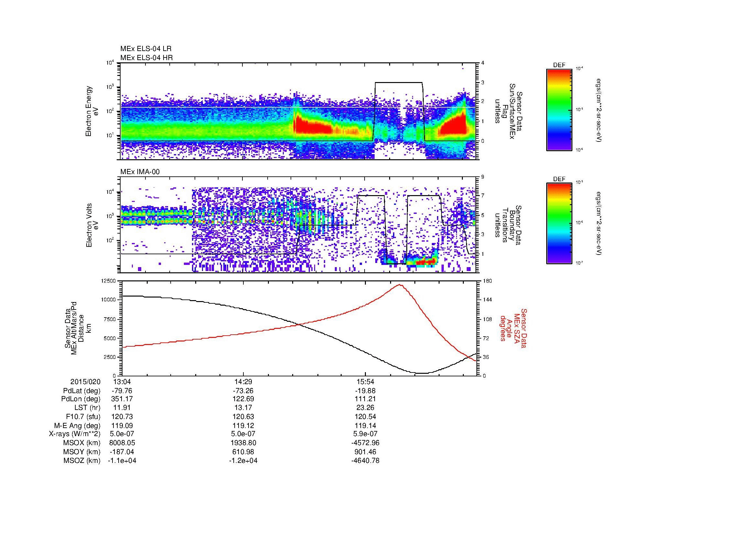The height and width of the screenshot is (534, 756).
Task: Click the 'X-rays (W/m**2)' row label
Action: coord(74,434)
